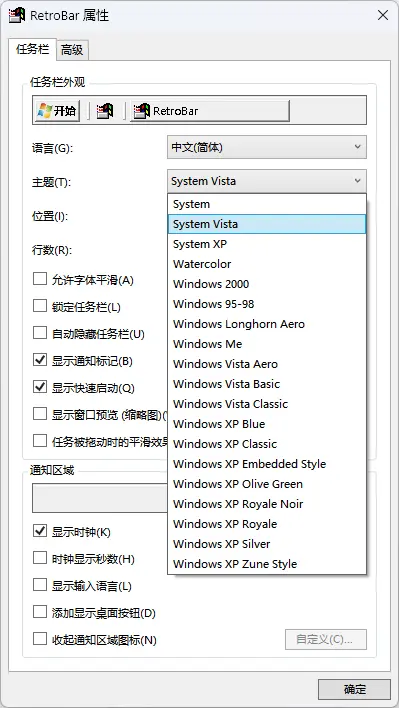This screenshot has width=399, height=708.
Task: Choose the System theme option
Action: click(x=267, y=204)
